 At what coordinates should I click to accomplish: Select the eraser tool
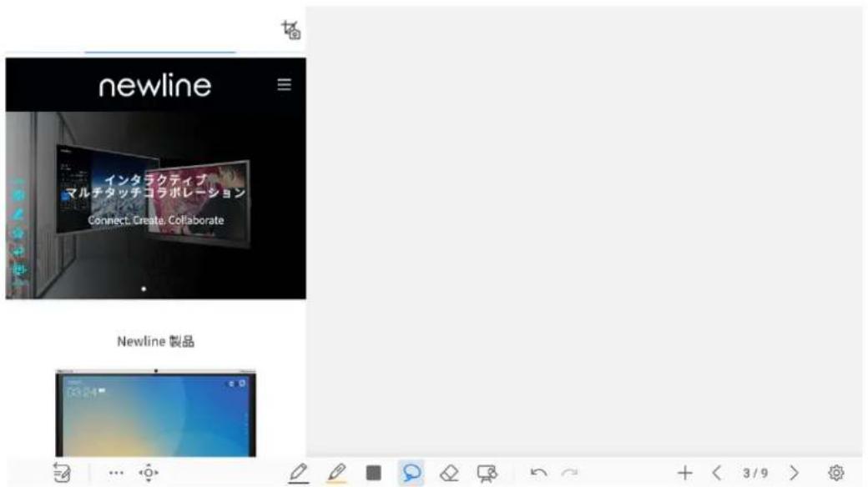coord(449,473)
